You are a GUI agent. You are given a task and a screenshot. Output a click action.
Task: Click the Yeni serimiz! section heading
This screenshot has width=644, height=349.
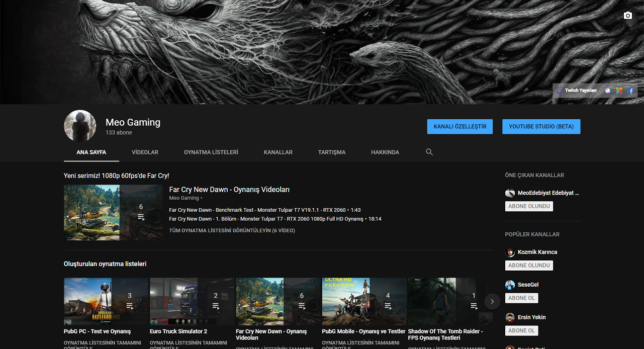point(117,176)
